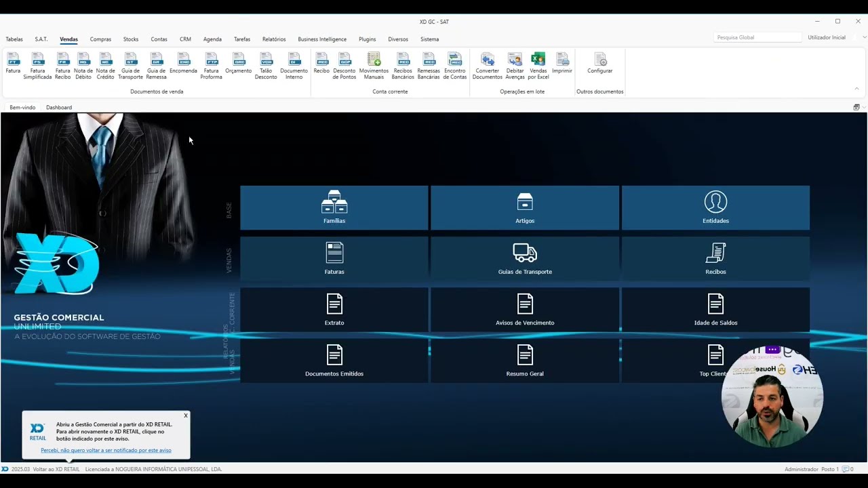Screen dimensions: 868x488
Task: Create a new Orçamento
Action: coord(239,63)
